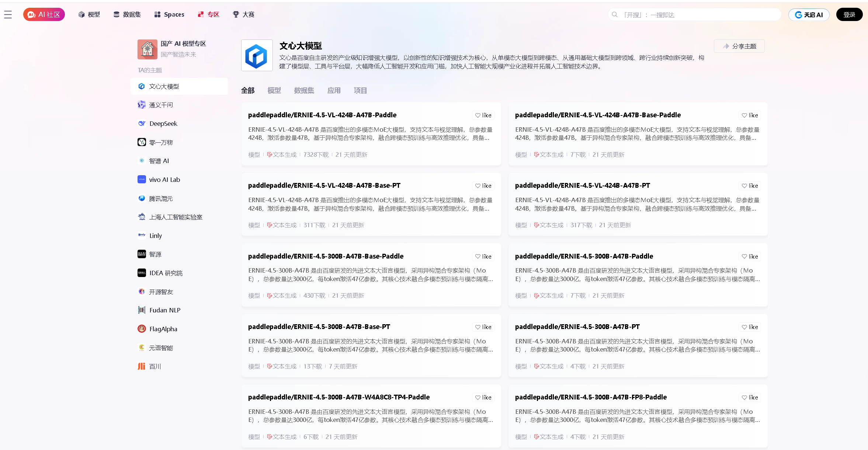Switch to the 应用 tab
Image resolution: width=868 pixels, height=450 pixels.
[334, 90]
